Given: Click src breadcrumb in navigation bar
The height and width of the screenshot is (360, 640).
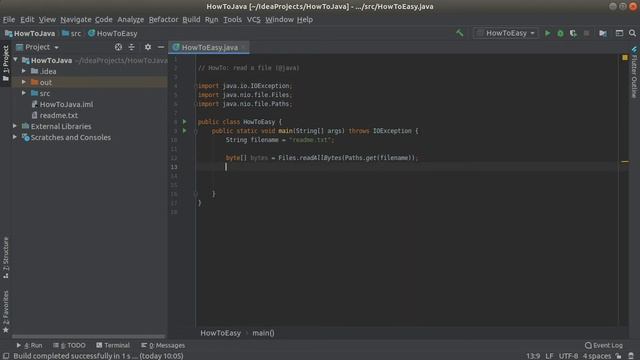Looking at the screenshot, I should point(71,33).
